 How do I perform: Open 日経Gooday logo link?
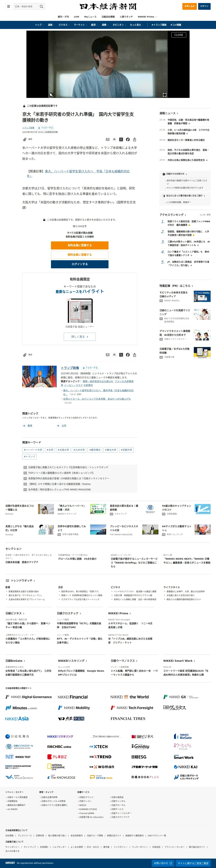(140, 746)
